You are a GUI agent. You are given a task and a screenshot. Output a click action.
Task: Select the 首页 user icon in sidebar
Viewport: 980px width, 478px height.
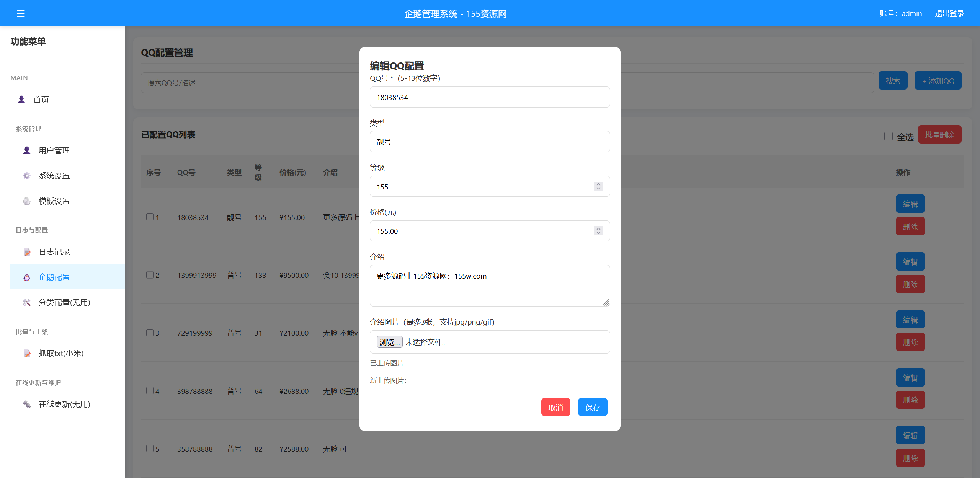point(21,99)
